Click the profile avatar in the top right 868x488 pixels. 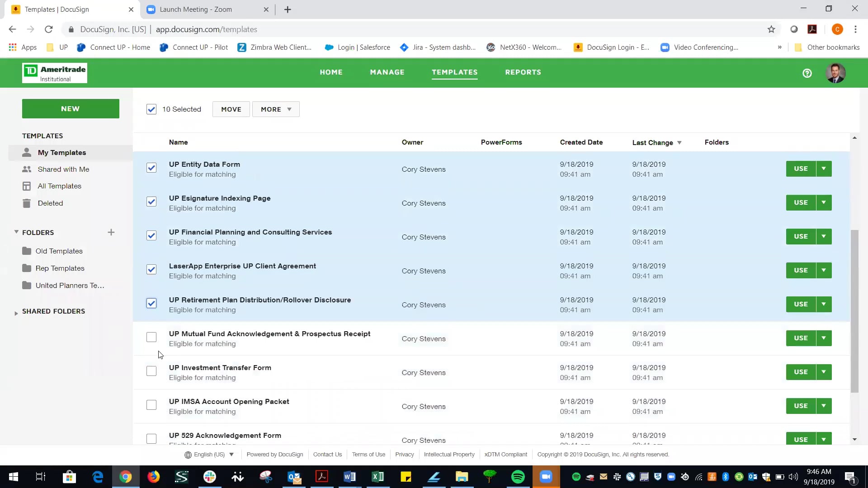pos(836,73)
